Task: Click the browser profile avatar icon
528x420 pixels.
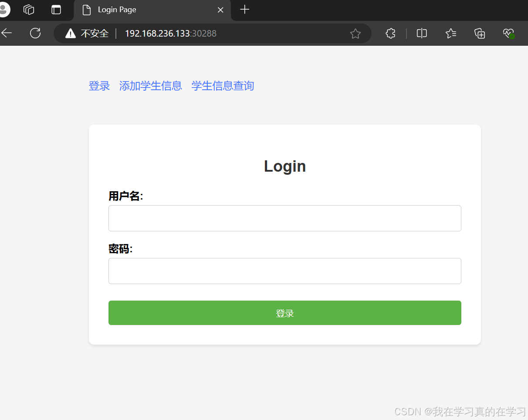Action: click(x=3, y=10)
